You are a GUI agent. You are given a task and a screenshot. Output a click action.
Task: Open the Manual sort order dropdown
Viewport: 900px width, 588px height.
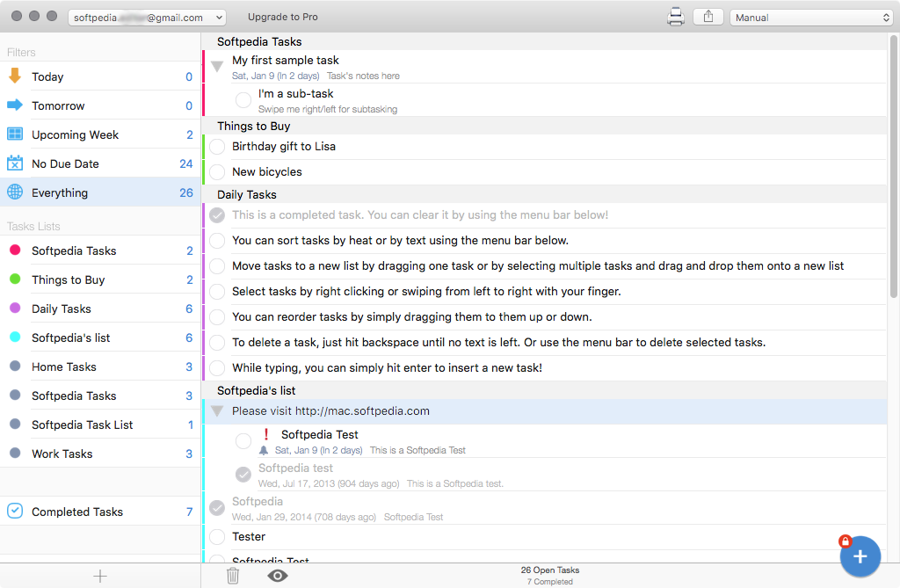pos(811,18)
